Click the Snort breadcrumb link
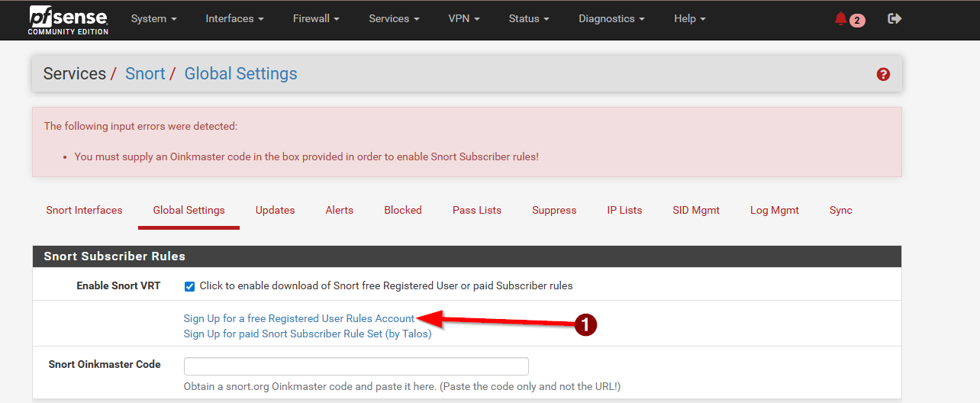Screen dimensions: 980x403 click(145, 74)
